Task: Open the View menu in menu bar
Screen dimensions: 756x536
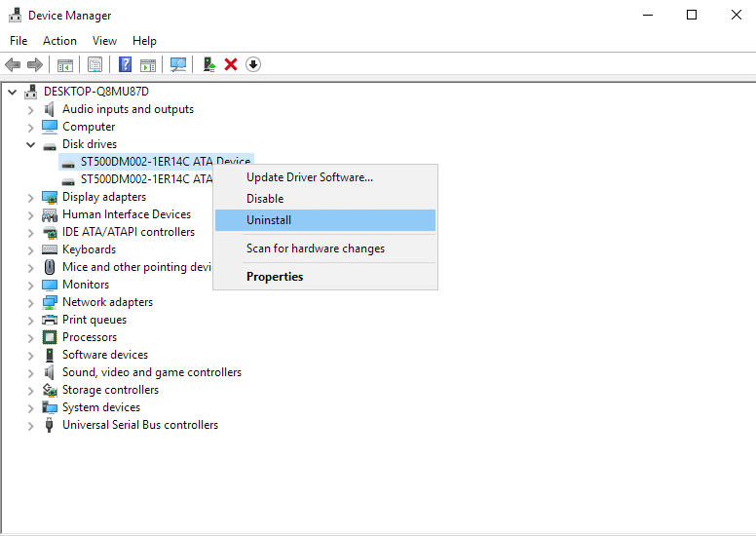Action: coord(104,41)
